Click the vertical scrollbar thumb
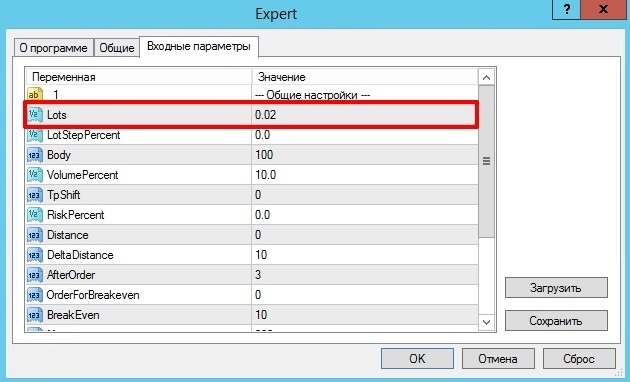 click(x=486, y=161)
